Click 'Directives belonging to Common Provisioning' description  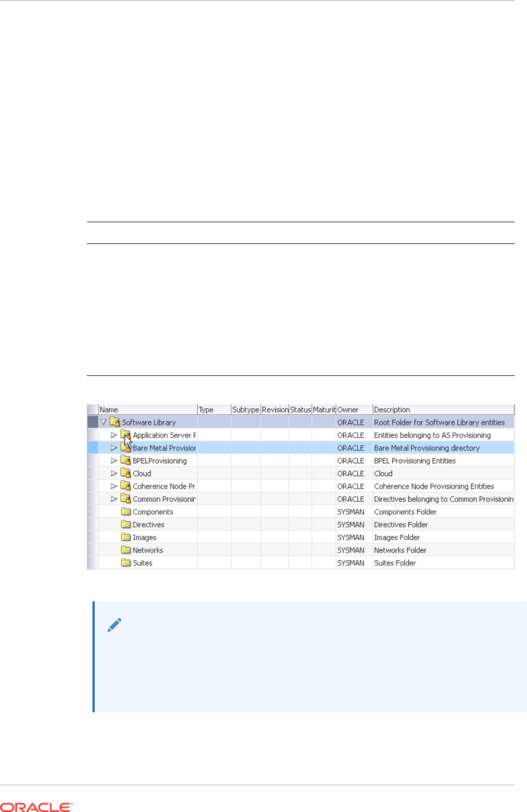(x=444, y=500)
